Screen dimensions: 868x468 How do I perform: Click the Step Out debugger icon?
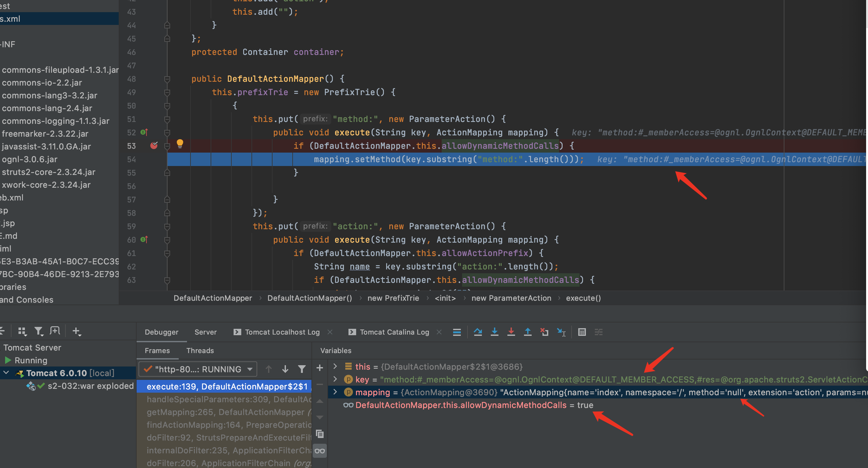tap(528, 332)
